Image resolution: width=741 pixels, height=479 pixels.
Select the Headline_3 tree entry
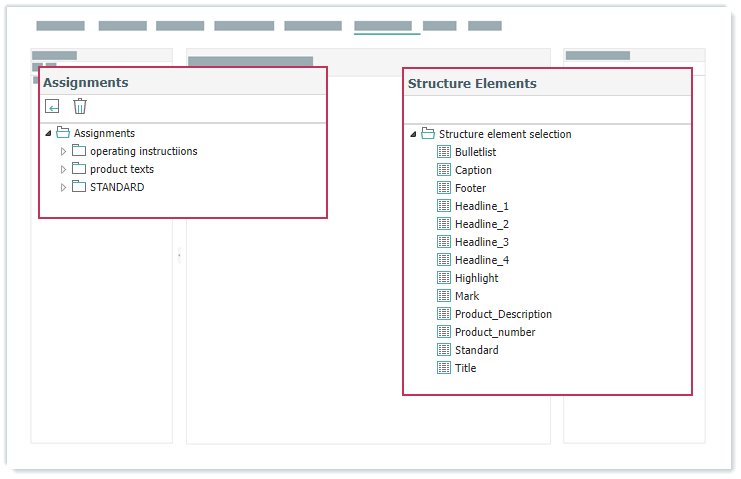point(481,242)
